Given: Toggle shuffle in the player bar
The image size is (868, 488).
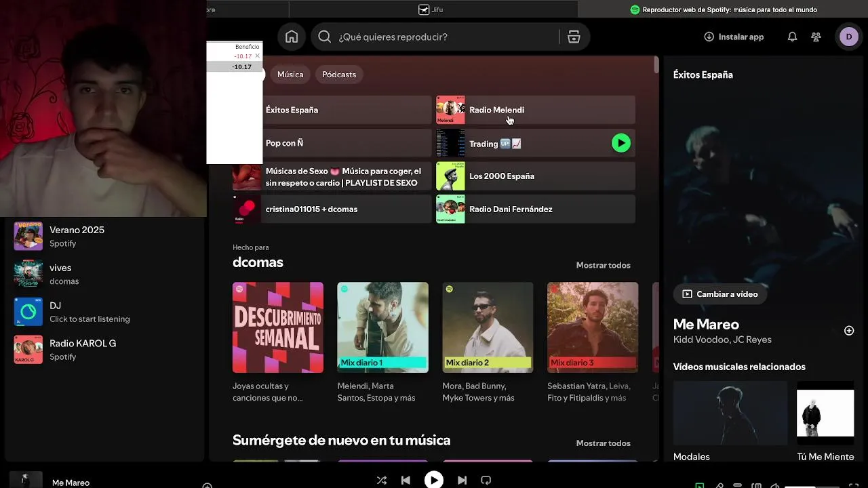Looking at the screenshot, I should (382, 480).
